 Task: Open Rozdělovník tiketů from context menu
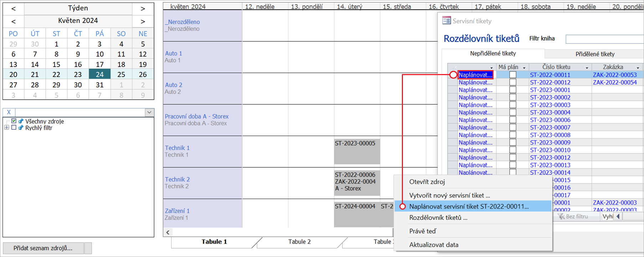point(473,217)
